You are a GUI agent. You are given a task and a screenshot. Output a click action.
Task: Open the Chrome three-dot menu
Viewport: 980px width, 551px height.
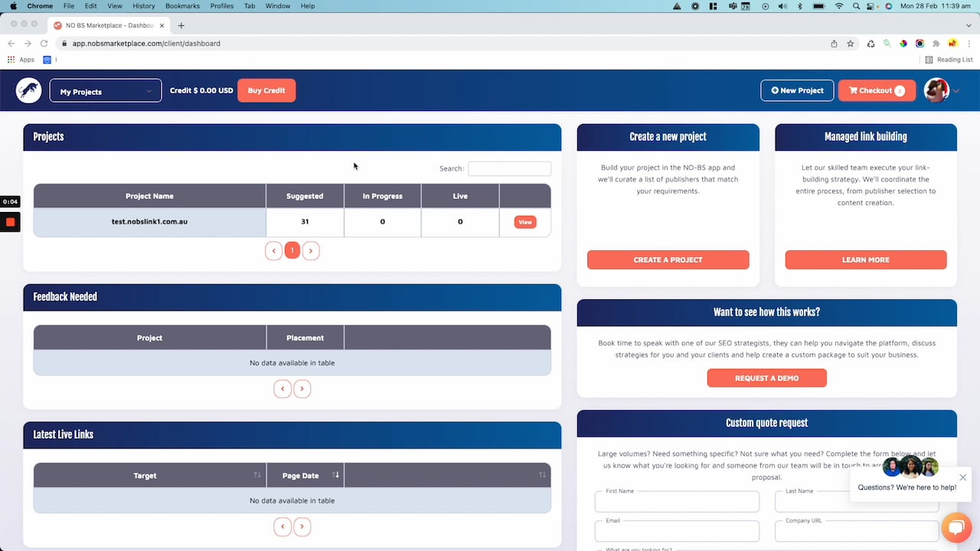click(x=969, y=44)
